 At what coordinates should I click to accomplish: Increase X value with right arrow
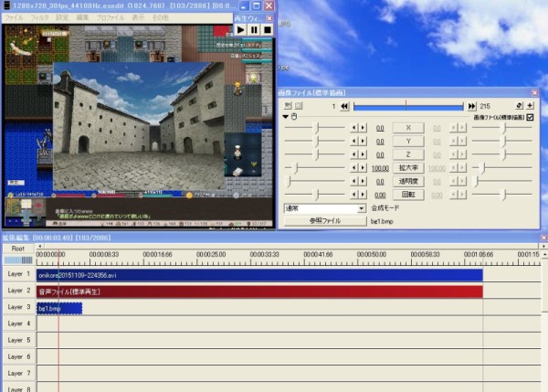coord(363,128)
